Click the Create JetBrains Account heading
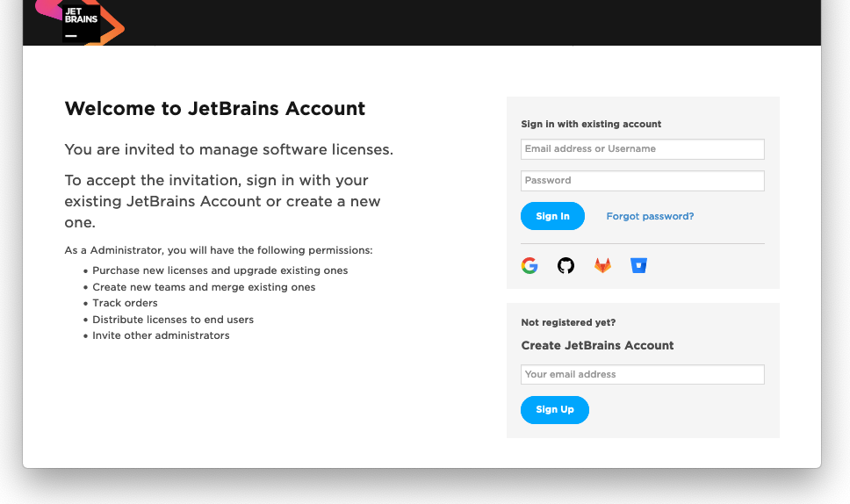 click(597, 346)
